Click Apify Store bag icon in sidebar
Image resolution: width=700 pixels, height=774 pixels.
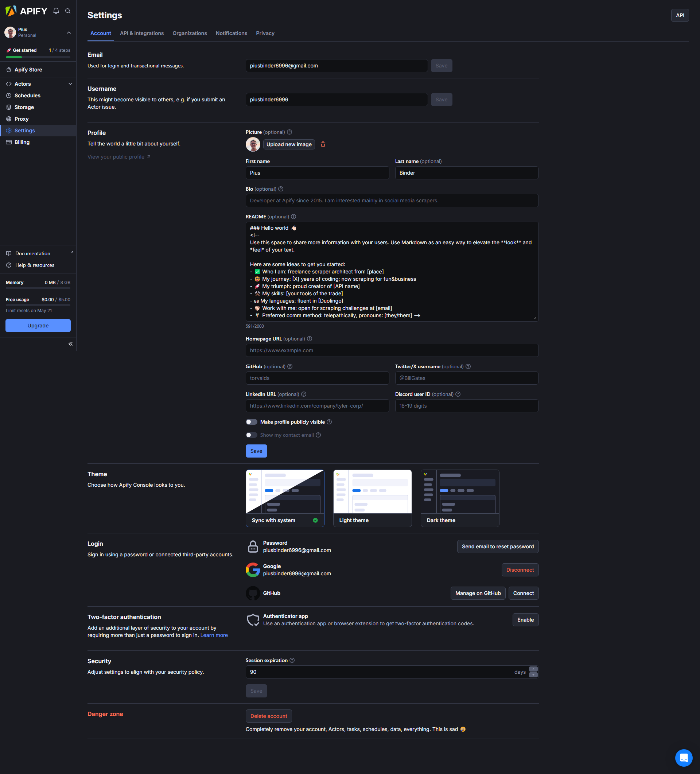tap(9, 70)
